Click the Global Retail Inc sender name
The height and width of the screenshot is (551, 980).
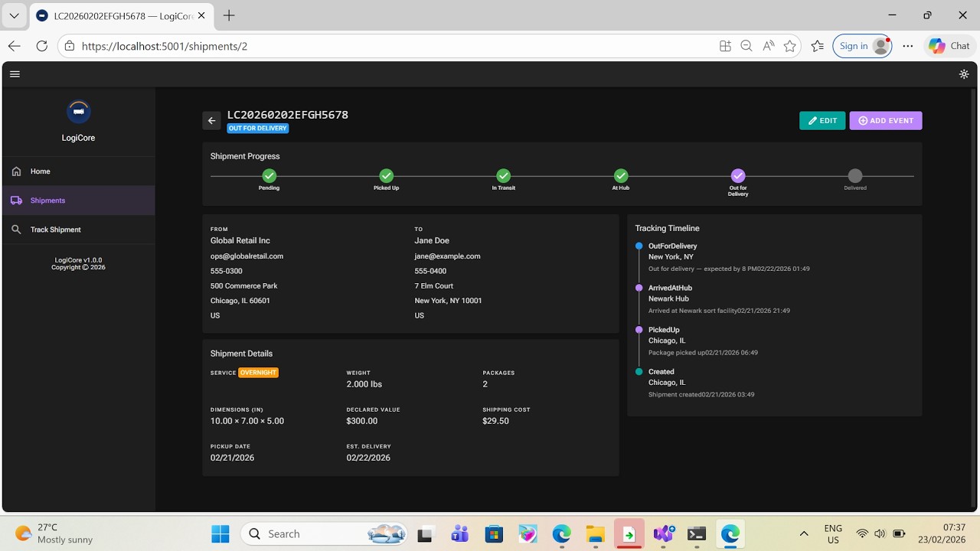[x=240, y=241]
